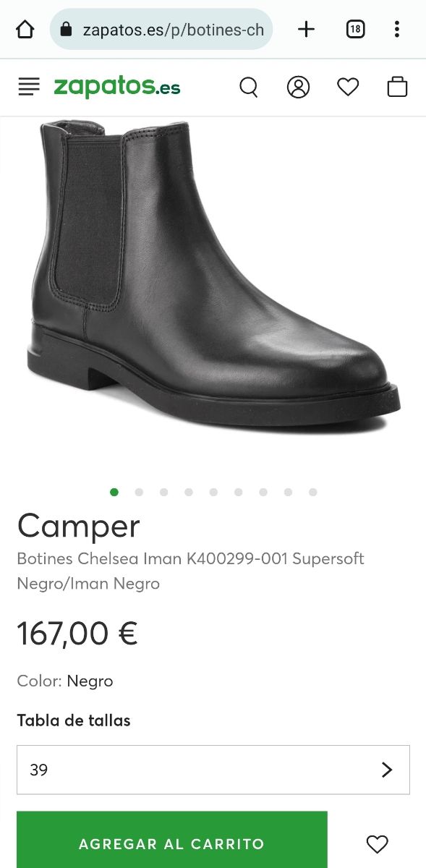Screen dimensions: 426x868
Task: Open the hamburger menu
Action: coord(29,88)
